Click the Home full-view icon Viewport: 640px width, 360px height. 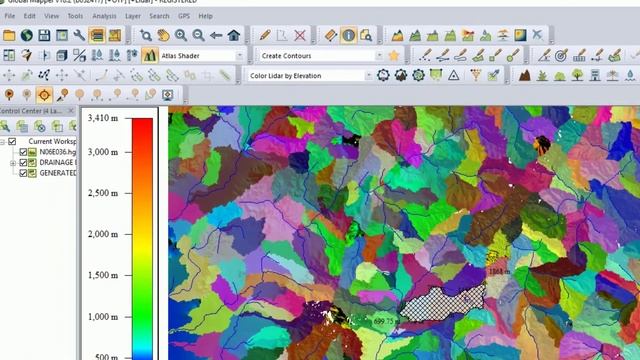[234, 36]
